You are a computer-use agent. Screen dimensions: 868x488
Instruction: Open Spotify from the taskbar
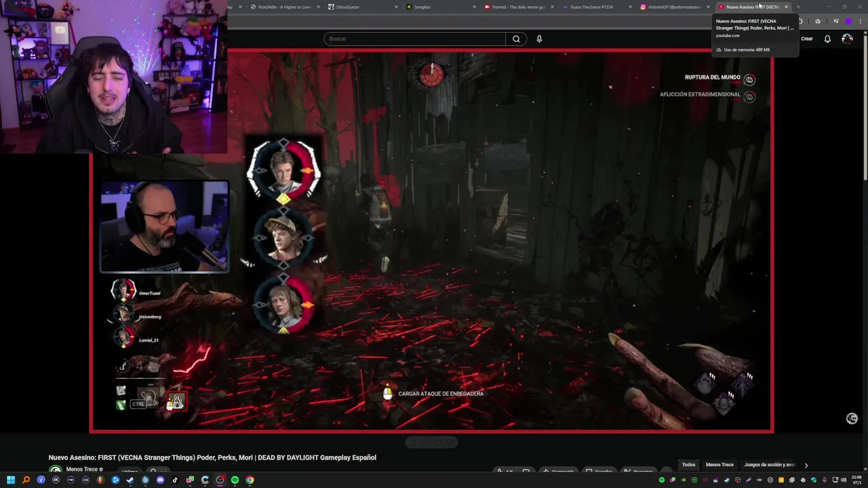(x=235, y=480)
